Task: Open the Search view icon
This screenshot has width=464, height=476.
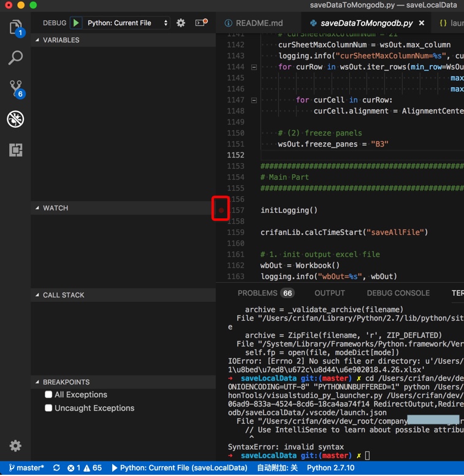Action: point(15,58)
